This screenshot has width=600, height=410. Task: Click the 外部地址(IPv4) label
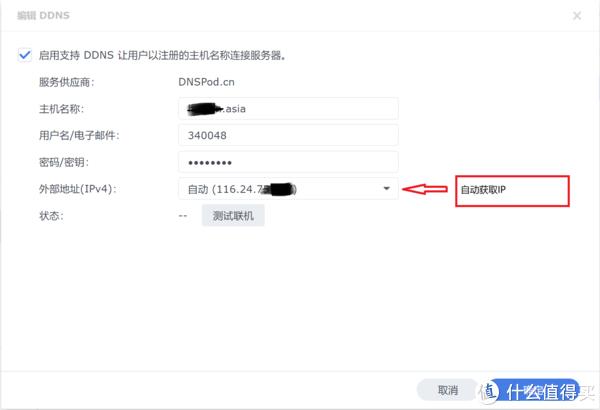pos(77,189)
